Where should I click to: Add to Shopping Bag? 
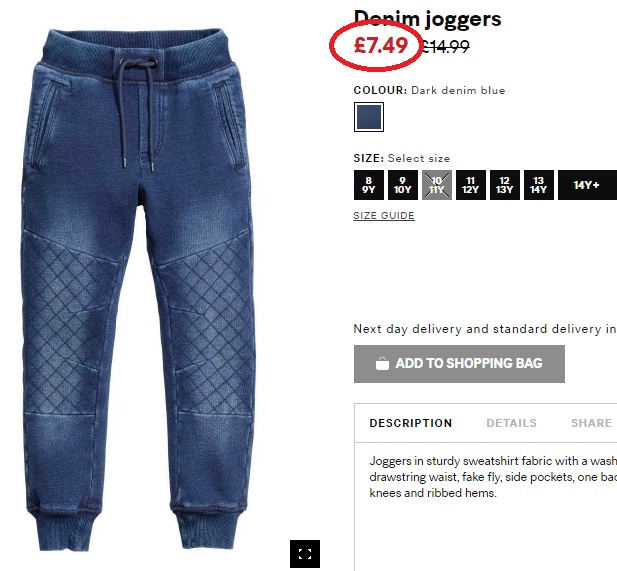[459, 364]
